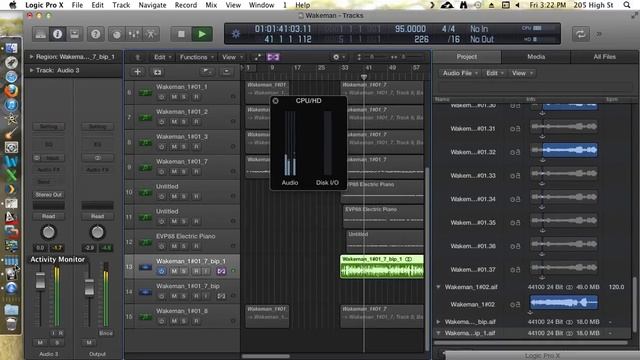Click the tempo value 95.0000 in LCD
This screenshot has height=360, width=640.
click(x=410, y=29)
